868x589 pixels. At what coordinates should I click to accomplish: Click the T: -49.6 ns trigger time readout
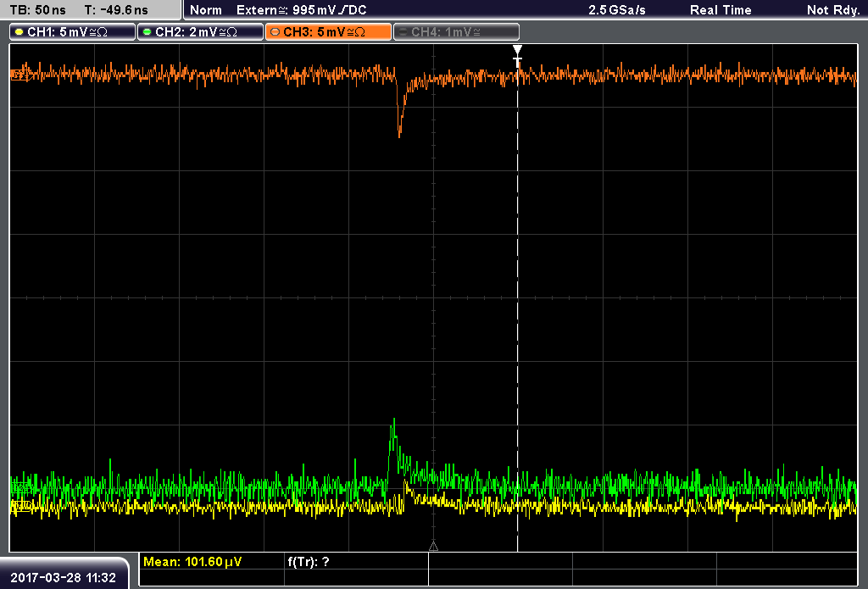[x=116, y=10]
